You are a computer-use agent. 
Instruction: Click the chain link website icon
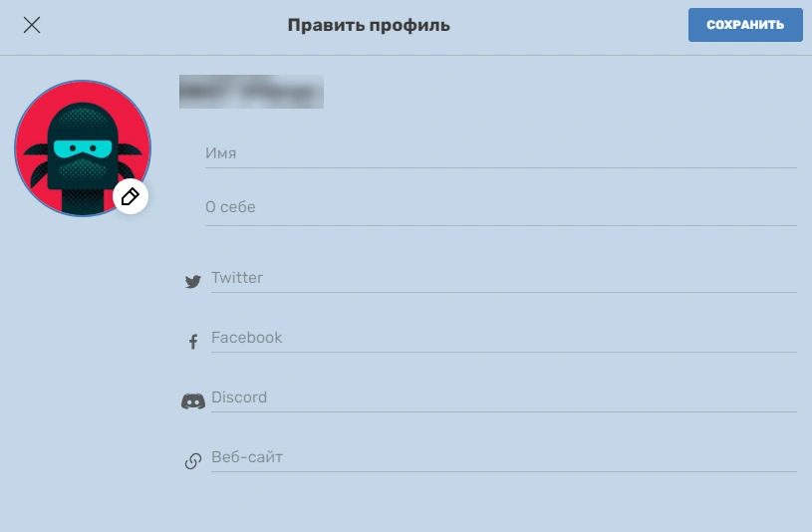tap(193, 461)
